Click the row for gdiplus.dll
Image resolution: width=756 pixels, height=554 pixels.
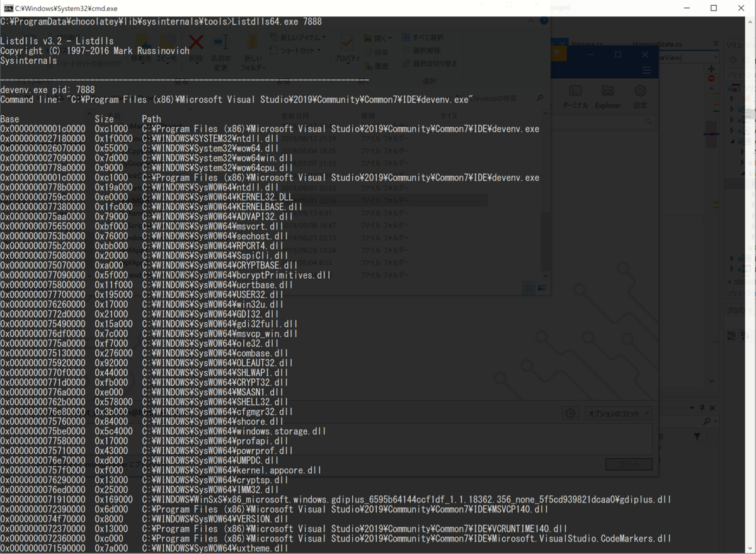click(x=336, y=499)
